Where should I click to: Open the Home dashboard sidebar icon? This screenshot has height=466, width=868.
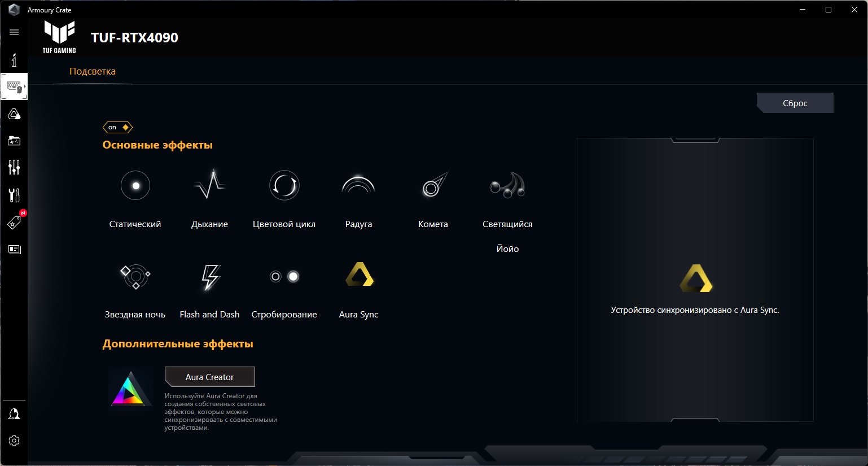[x=14, y=60]
